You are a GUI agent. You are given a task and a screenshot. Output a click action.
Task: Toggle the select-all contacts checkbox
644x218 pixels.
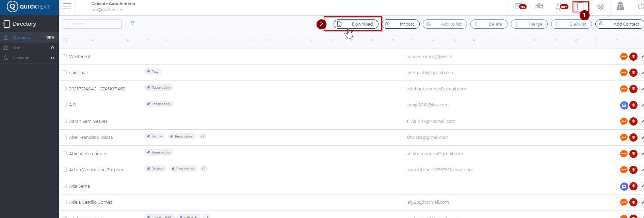click(x=65, y=40)
